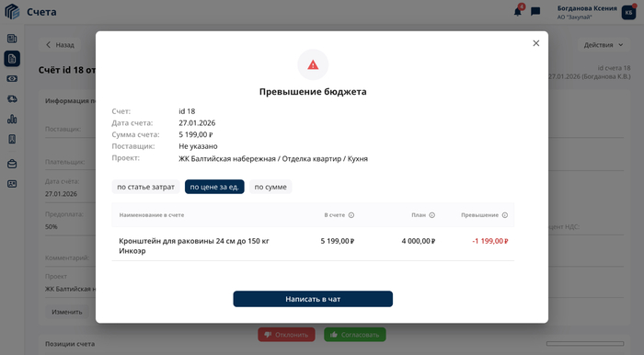644x355 pixels.
Task: Open the contact card sidebar icon
Action: 12,184
